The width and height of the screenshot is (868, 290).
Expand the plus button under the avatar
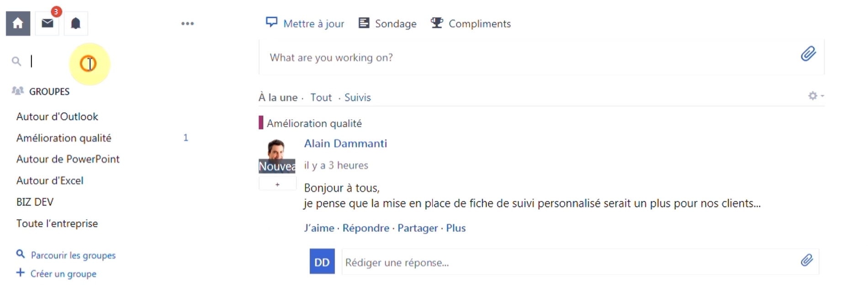pyautogui.click(x=277, y=185)
